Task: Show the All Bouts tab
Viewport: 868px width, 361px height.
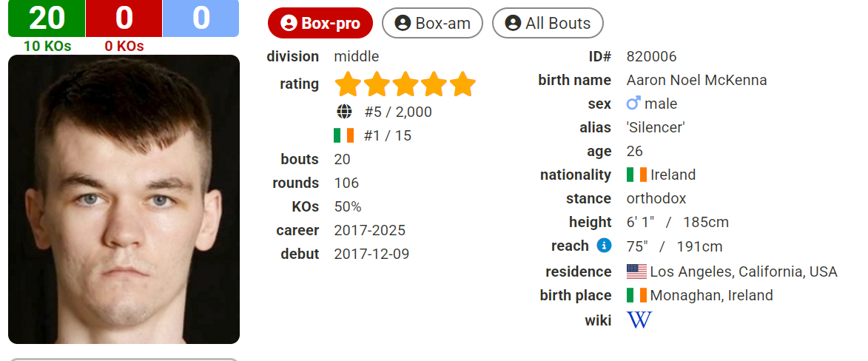Action: [548, 23]
